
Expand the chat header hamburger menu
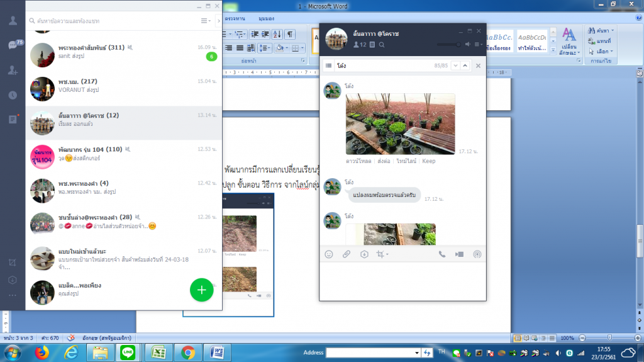(479, 45)
